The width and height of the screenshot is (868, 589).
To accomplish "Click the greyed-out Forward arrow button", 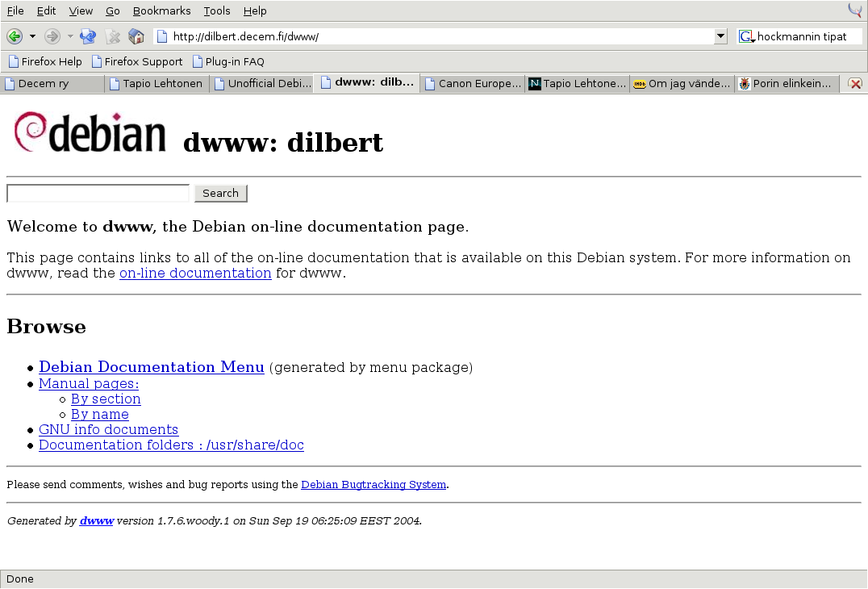I will coord(52,36).
